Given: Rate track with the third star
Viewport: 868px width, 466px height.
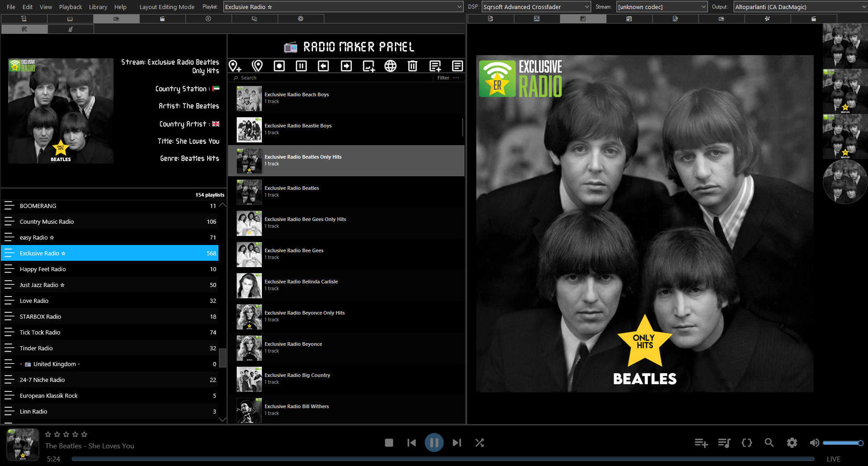Looking at the screenshot, I should pos(66,434).
